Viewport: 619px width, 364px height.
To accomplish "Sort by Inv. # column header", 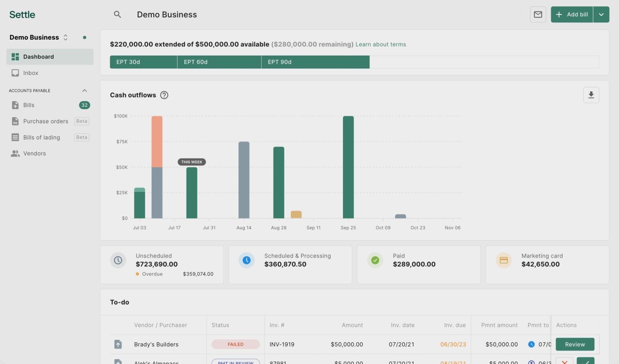I will pyautogui.click(x=277, y=325).
